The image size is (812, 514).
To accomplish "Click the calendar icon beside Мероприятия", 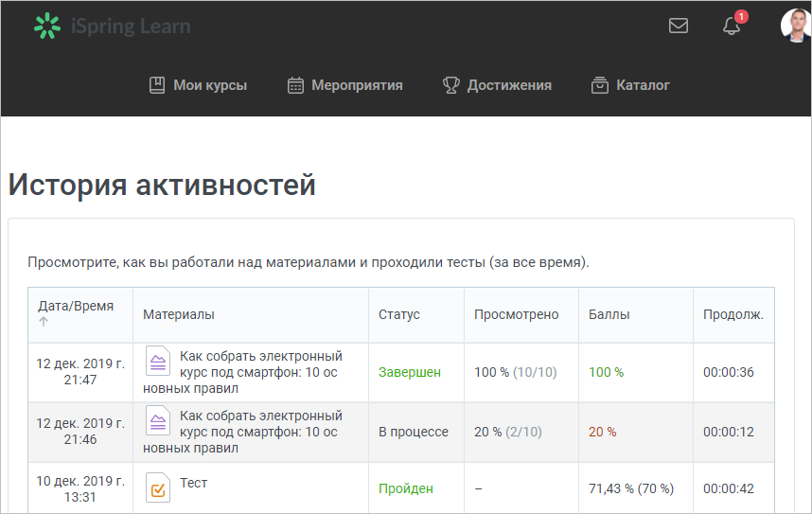I will pyautogui.click(x=295, y=85).
